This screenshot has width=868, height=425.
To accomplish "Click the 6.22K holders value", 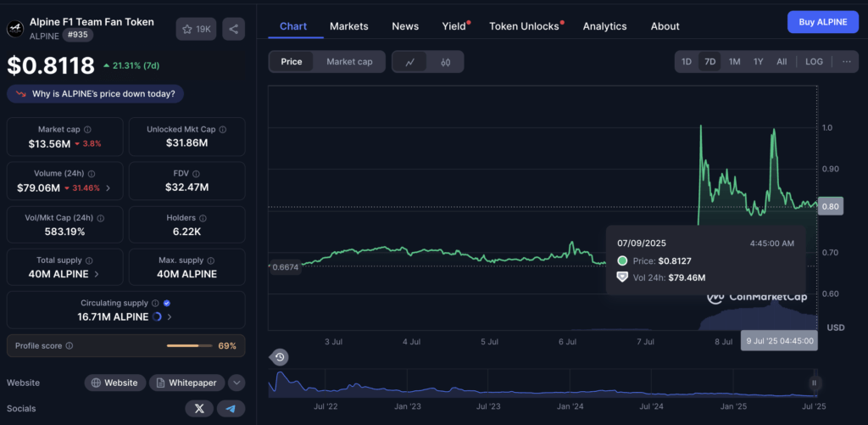I will (x=187, y=232).
